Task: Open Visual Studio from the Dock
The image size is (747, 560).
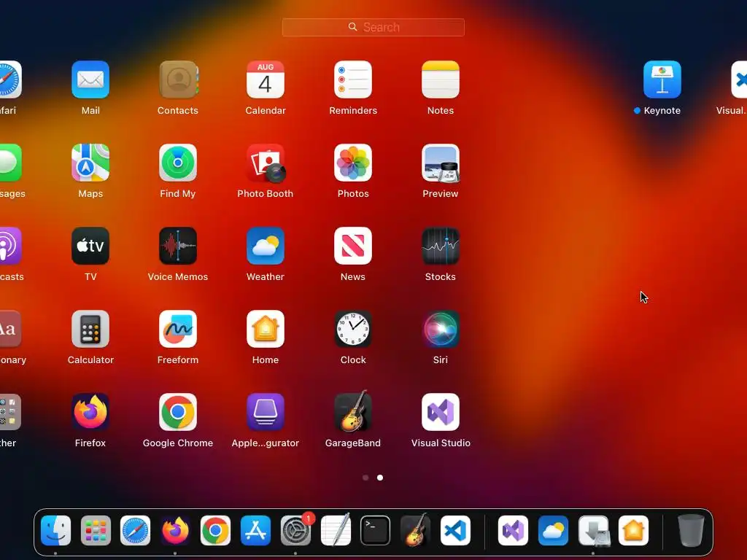Action: (513, 531)
